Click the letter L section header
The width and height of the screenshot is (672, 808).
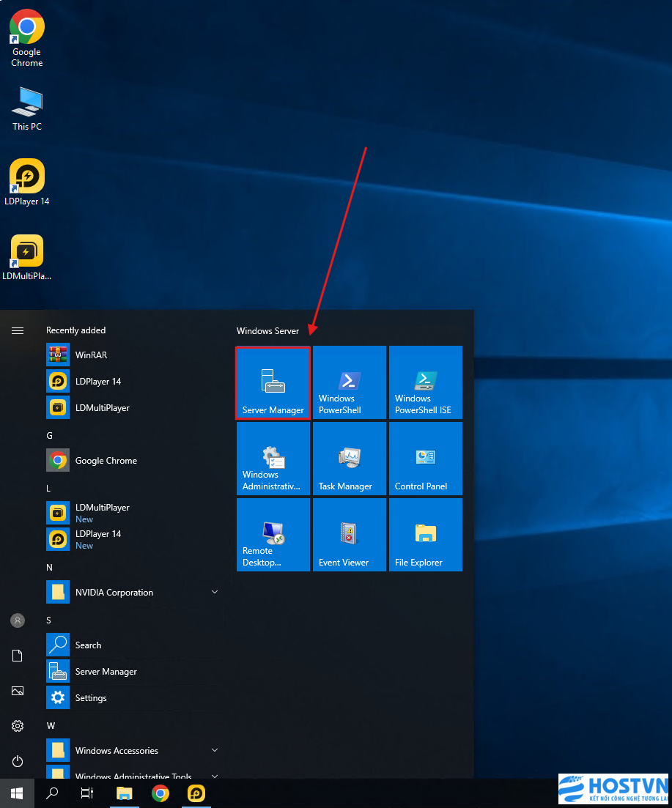[48, 489]
